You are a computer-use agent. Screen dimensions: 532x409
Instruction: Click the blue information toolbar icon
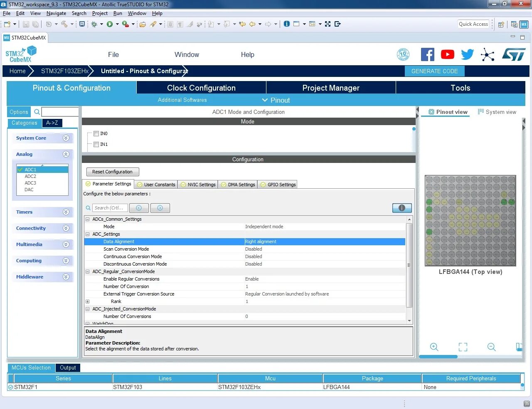[287, 24]
